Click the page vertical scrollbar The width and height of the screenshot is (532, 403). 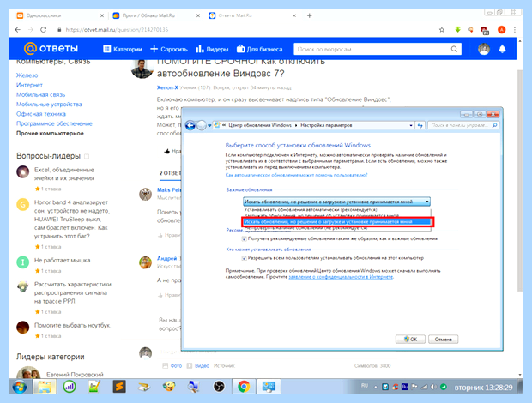[x=519, y=181]
